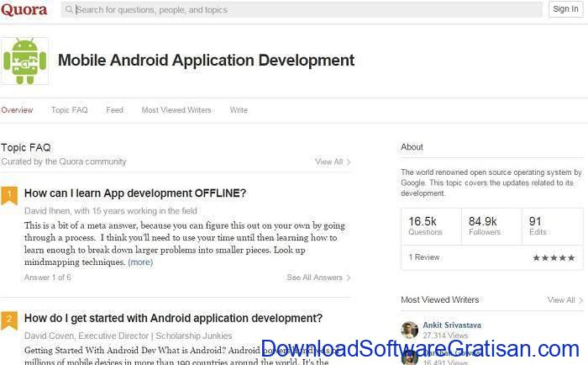
Task: Click the Most Viewed Writers sidebar heading
Action: pyautogui.click(x=440, y=299)
